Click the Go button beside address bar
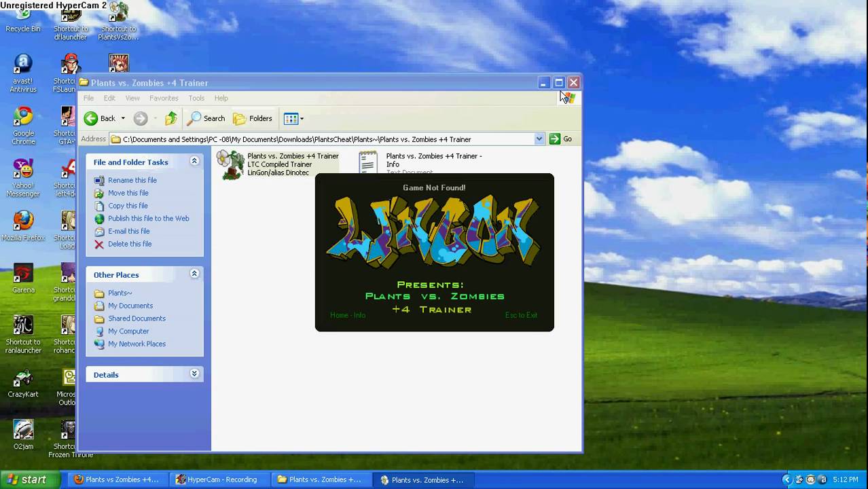 pyautogui.click(x=561, y=139)
